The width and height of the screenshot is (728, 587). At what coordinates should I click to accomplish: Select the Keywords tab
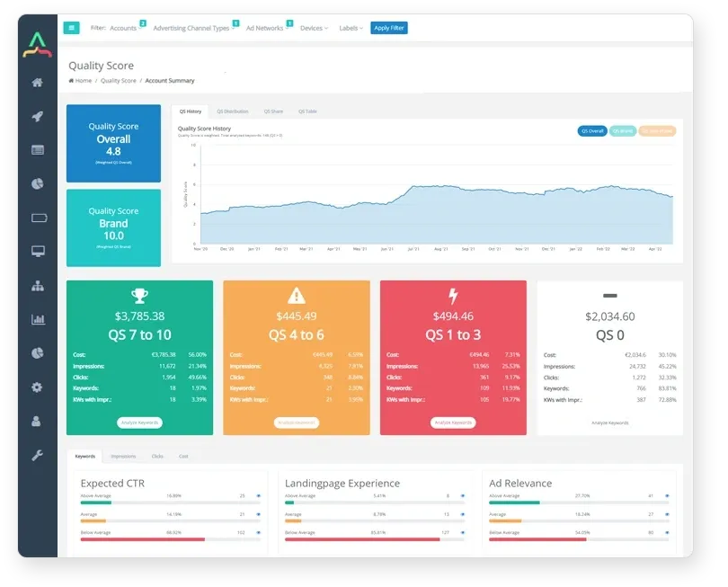[85, 457]
